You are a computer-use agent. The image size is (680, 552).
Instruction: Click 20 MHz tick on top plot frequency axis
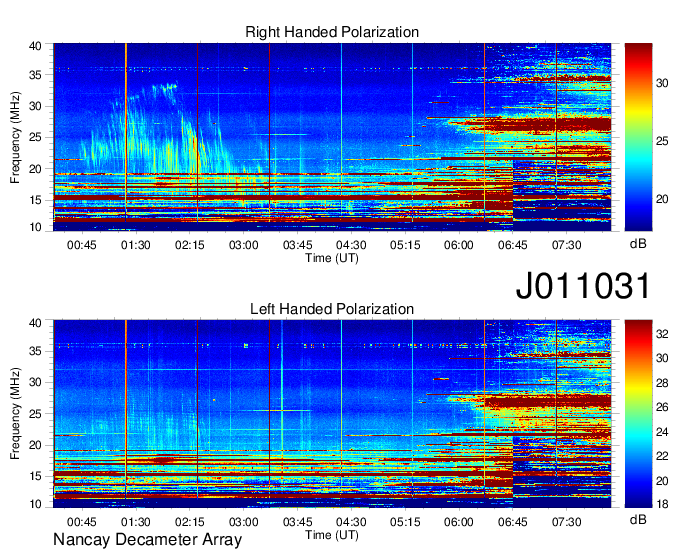coord(36,169)
